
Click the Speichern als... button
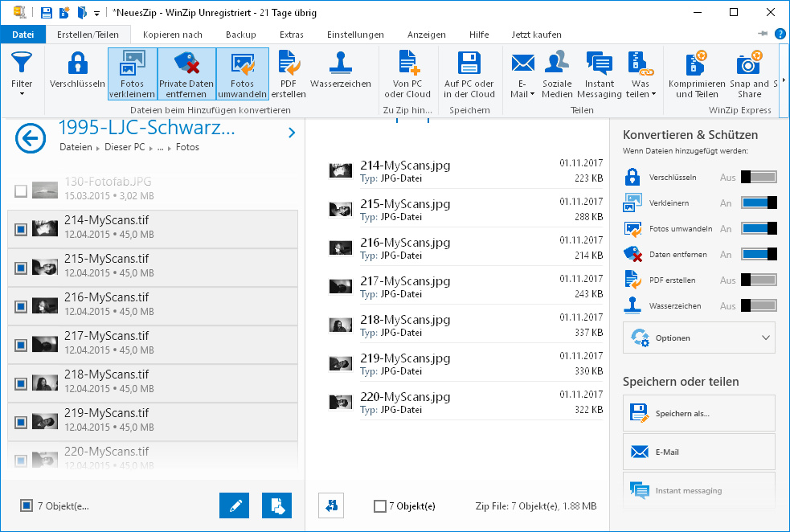tap(698, 413)
